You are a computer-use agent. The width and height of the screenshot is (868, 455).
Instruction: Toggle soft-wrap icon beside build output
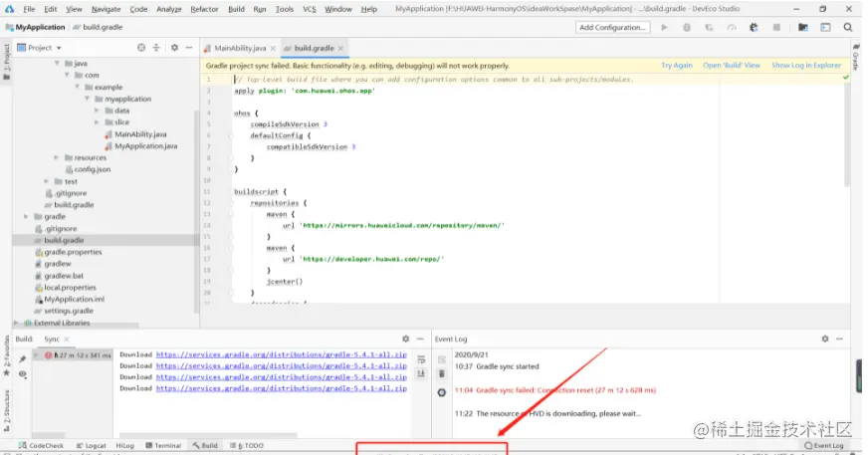coord(421,359)
